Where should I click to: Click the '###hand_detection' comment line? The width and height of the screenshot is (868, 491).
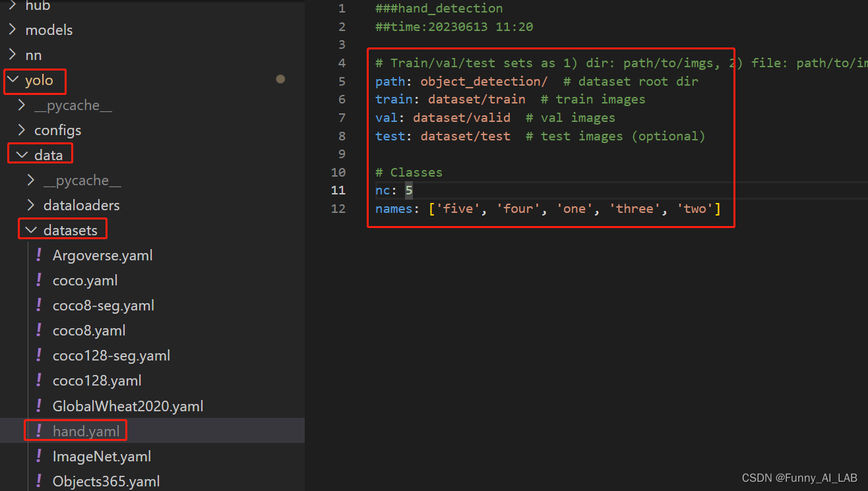pyautogui.click(x=439, y=9)
